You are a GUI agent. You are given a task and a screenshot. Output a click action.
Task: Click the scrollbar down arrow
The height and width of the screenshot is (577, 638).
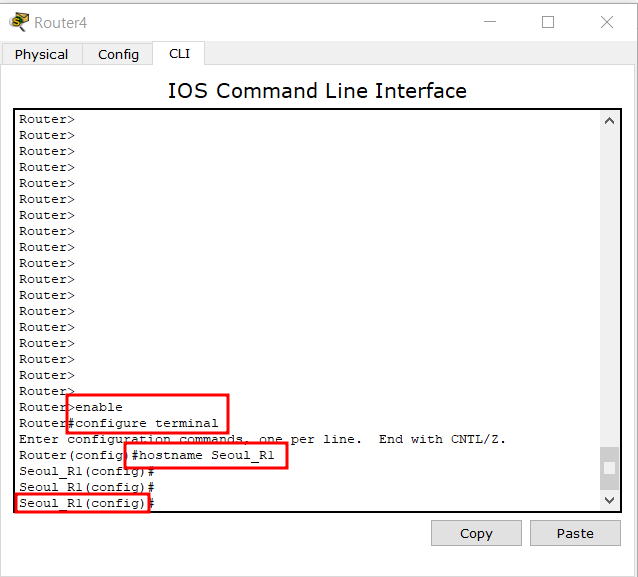tap(609, 500)
